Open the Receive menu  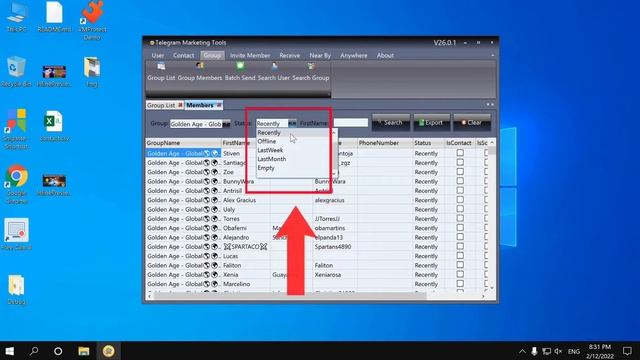click(x=290, y=56)
